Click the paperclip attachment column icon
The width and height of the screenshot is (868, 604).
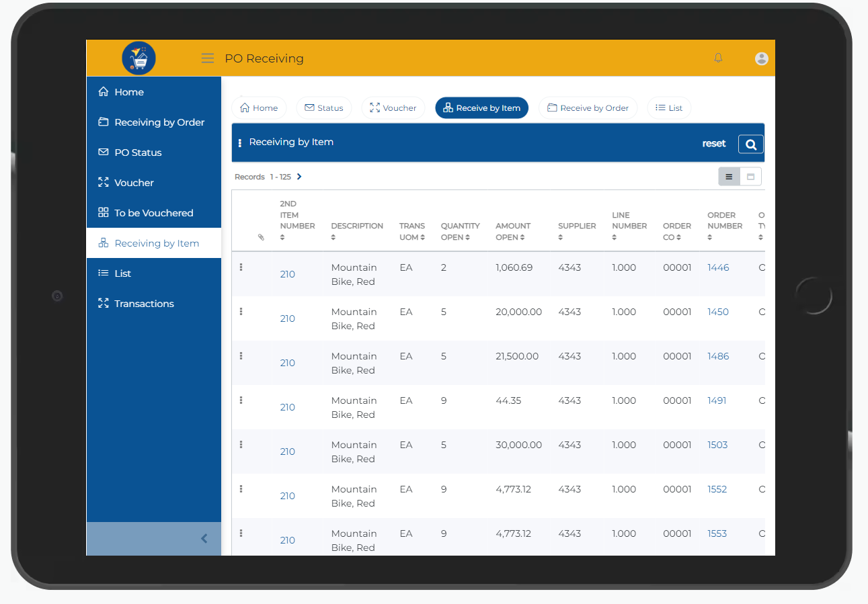[x=261, y=237]
